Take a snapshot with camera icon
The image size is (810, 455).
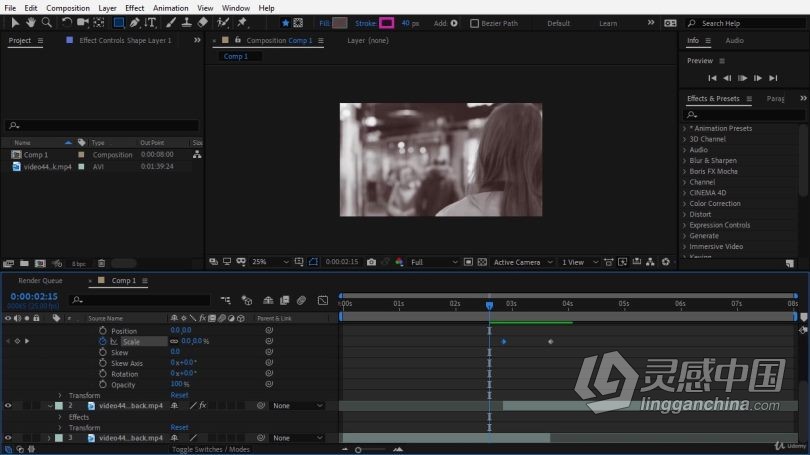(x=371, y=262)
